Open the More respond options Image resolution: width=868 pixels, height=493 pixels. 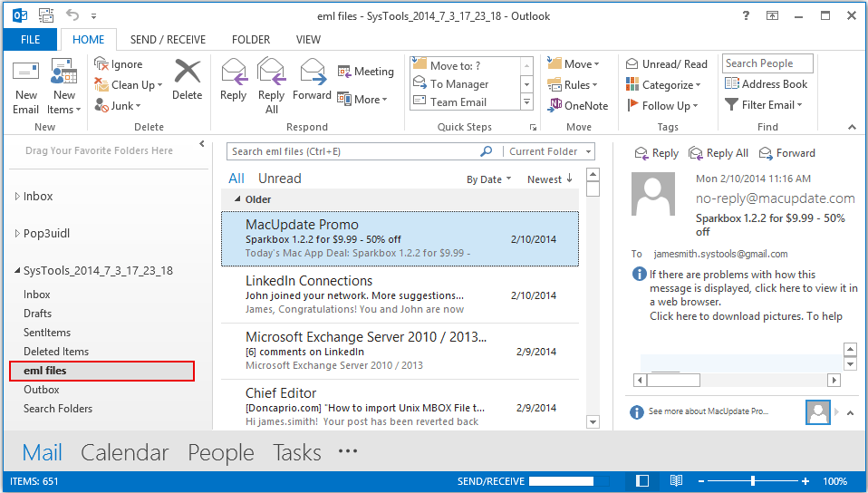pyautogui.click(x=362, y=100)
